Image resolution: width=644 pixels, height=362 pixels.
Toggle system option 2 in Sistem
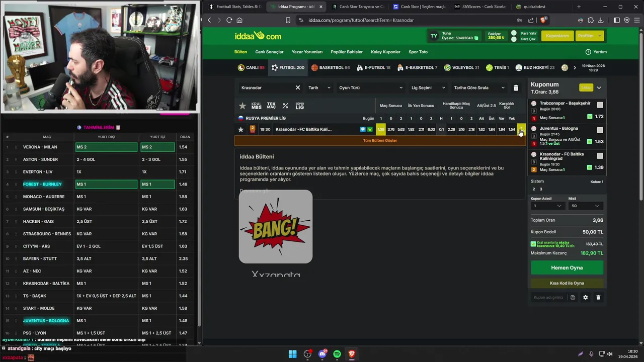[534, 189]
